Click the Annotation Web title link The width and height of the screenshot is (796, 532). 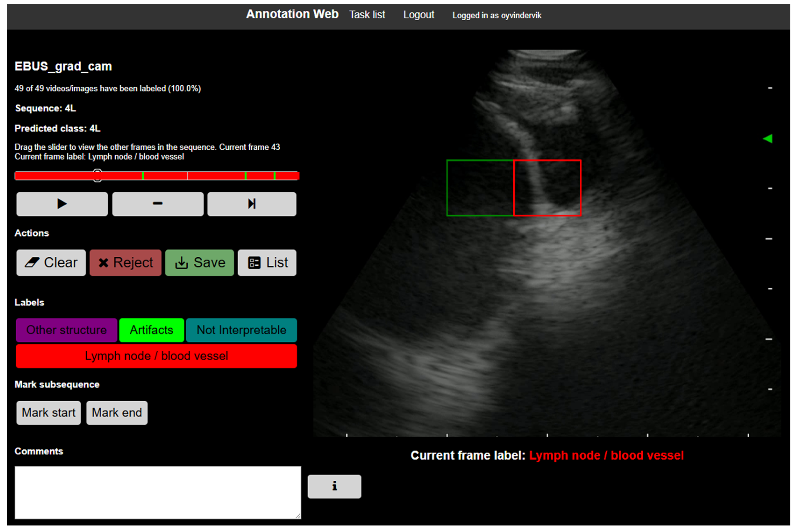pos(292,14)
